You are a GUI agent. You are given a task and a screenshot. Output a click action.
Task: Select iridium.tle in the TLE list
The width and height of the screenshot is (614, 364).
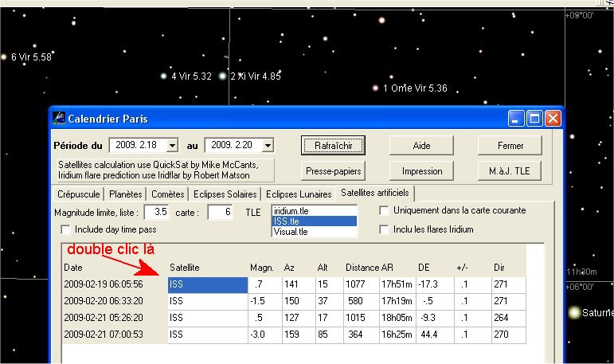(x=314, y=211)
